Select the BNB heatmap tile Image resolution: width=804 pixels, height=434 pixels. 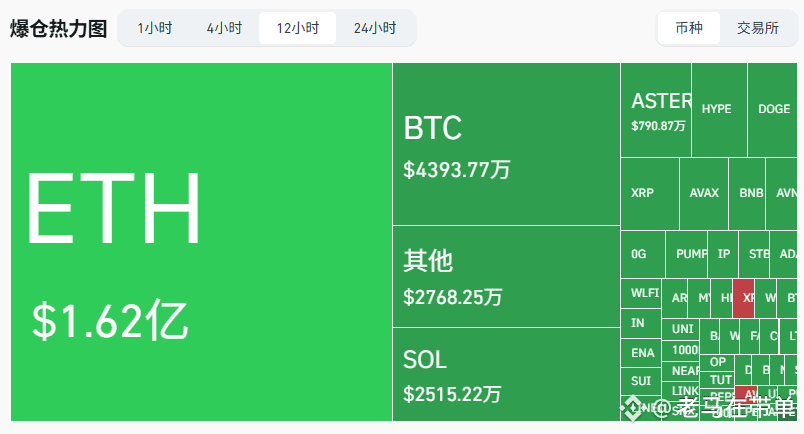coord(747,194)
